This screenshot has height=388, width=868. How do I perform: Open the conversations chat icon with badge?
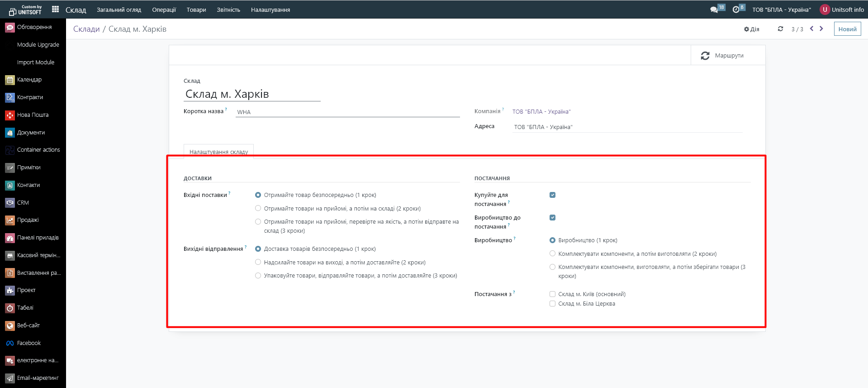coord(714,10)
